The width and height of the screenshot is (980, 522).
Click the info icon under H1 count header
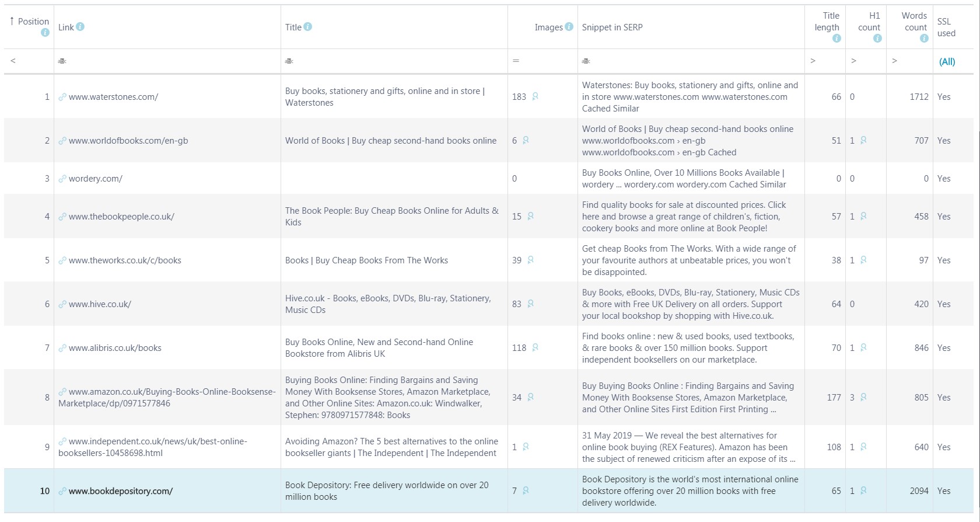(x=877, y=39)
